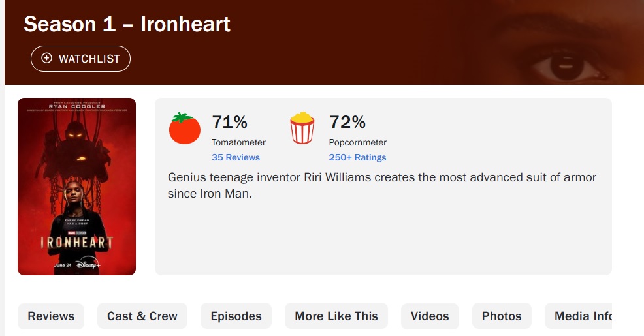Open the More Like This tab
The image size is (644, 336).
click(x=336, y=316)
